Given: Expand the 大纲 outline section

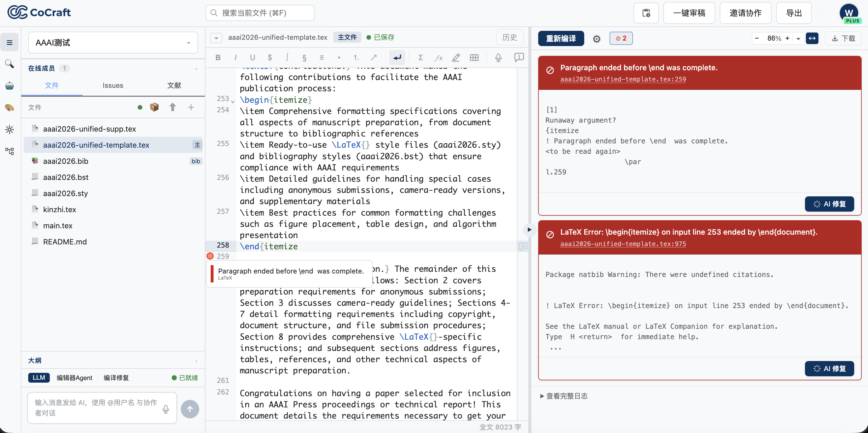Looking at the screenshot, I should coord(197,360).
